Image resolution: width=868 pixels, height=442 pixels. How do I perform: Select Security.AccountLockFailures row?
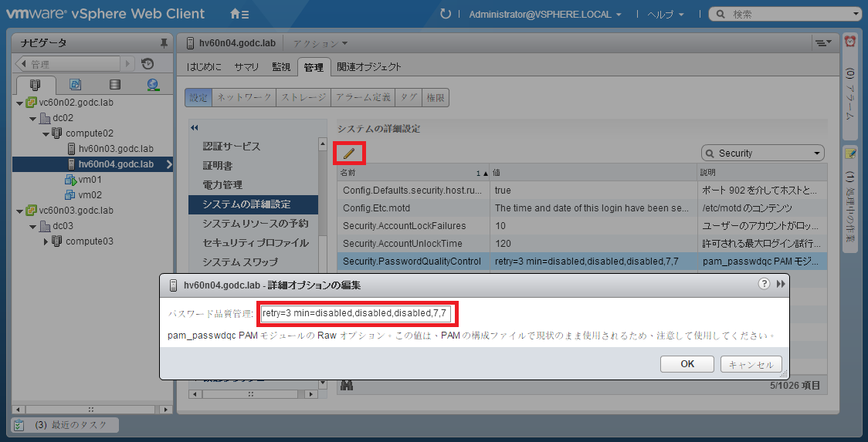(581, 226)
